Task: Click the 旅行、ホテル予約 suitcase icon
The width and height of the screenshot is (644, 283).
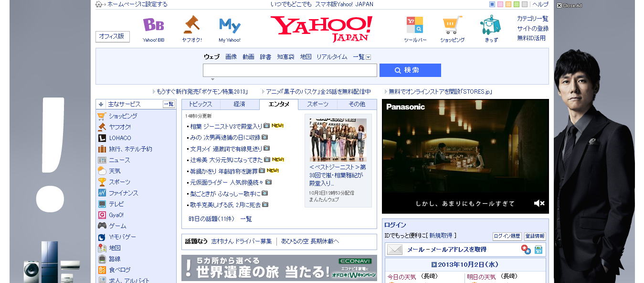Action: click(102, 149)
